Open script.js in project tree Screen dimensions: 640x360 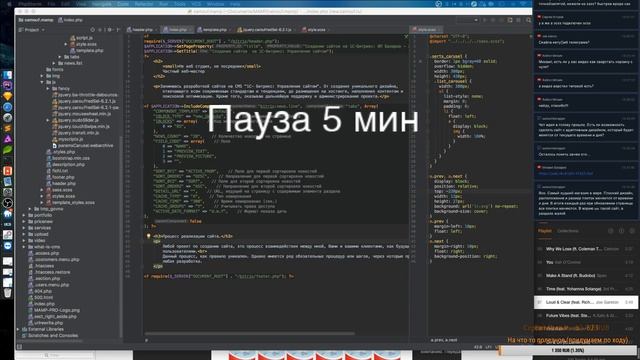point(84,38)
